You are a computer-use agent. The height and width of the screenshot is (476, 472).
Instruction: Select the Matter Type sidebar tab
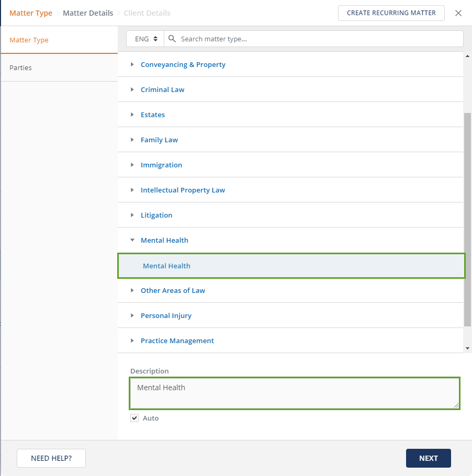29,40
